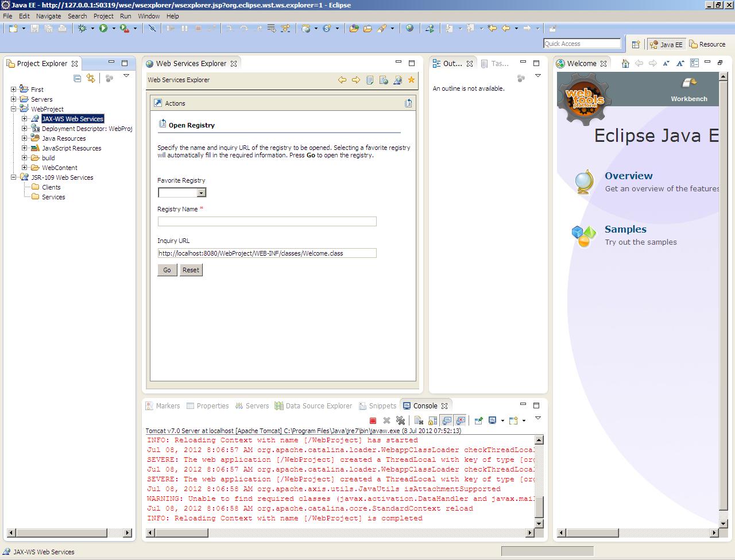Image resolution: width=735 pixels, height=560 pixels.
Task: Click the Reset button
Action: 191,270
